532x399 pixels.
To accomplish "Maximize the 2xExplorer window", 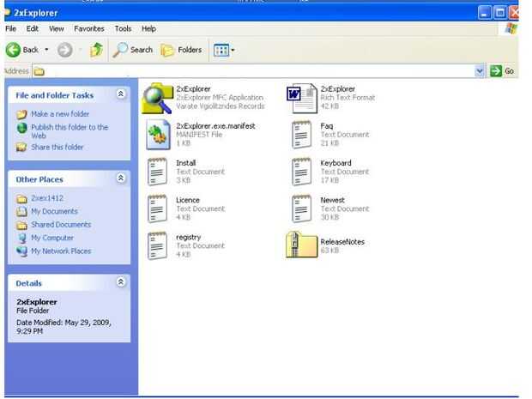I will pos(499,13).
